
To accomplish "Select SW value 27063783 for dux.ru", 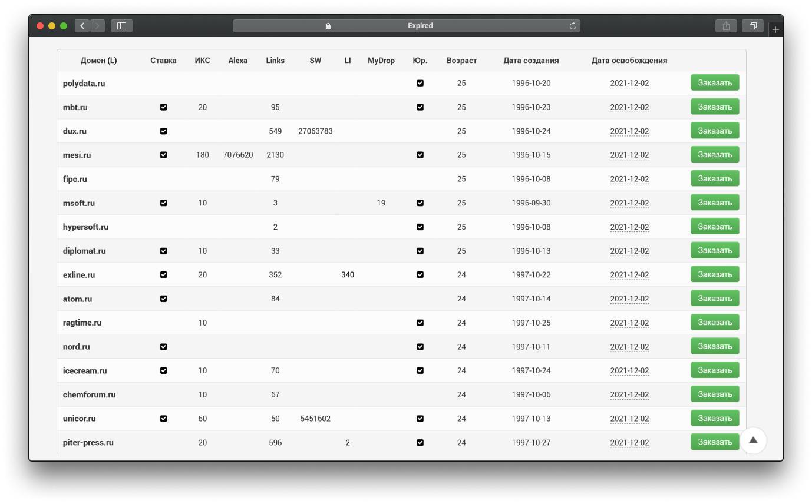I will click(315, 131).
